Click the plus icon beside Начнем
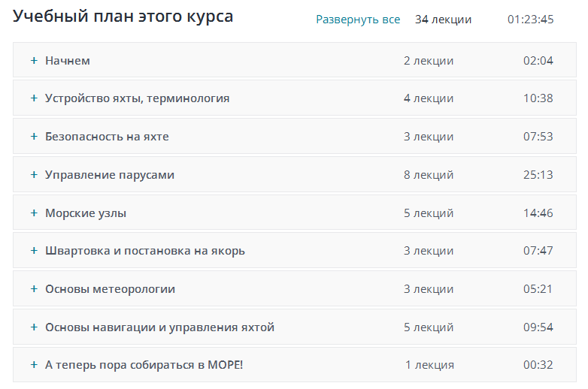This screenshot has width=588, height=389. (34, 61)
